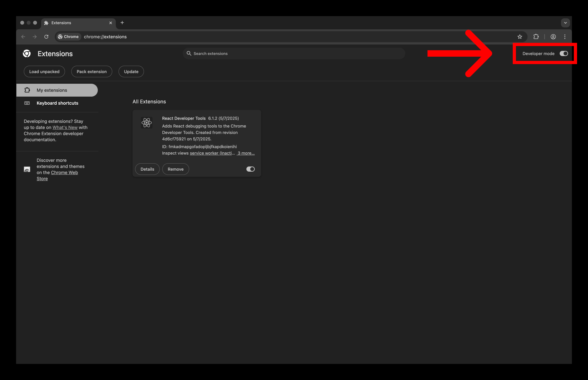Open Details for React Developer Tools

(147, 169)
